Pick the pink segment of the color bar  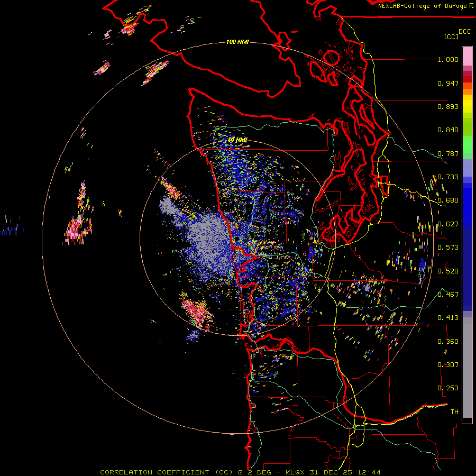click(x=467, y=56)
